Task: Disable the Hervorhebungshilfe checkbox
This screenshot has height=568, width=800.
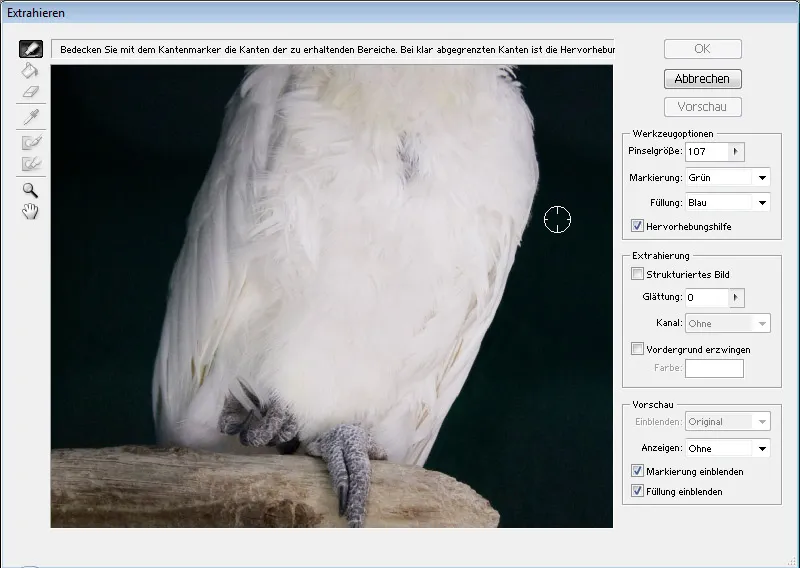Action: [x=638, y=227]
